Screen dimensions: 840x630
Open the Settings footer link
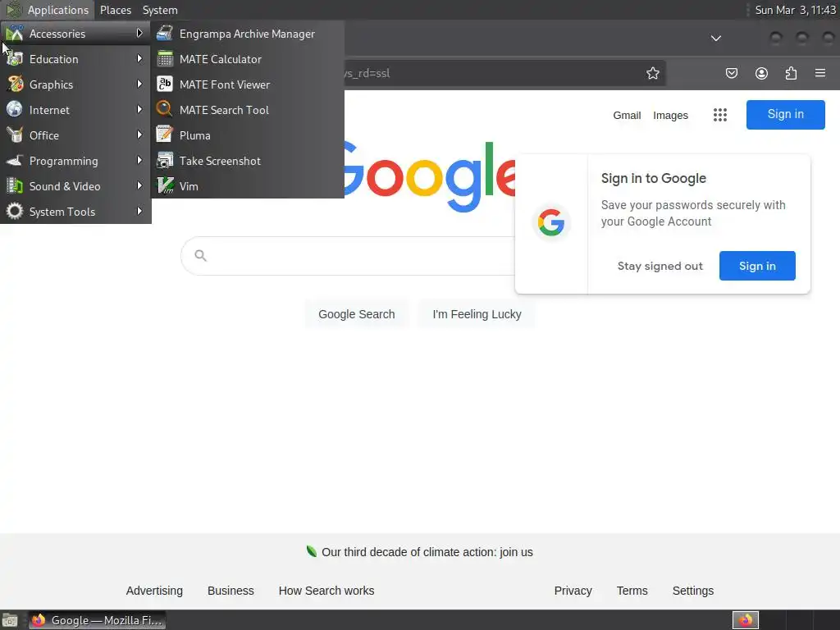(692, 591)
